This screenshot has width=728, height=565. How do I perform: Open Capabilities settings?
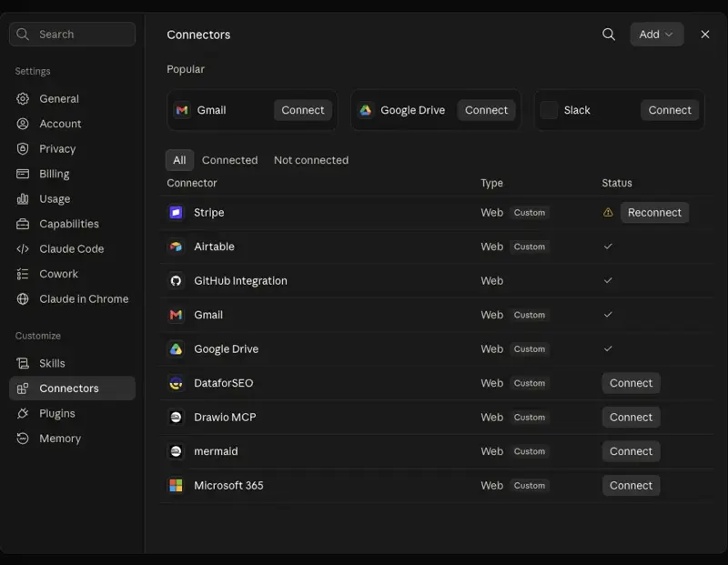coord(73,224)
